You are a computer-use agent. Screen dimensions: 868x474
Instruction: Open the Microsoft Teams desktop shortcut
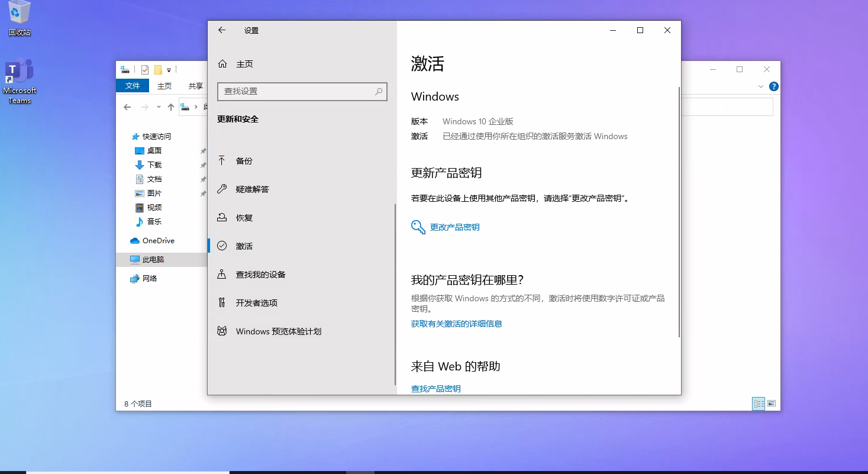click(20, 82)
